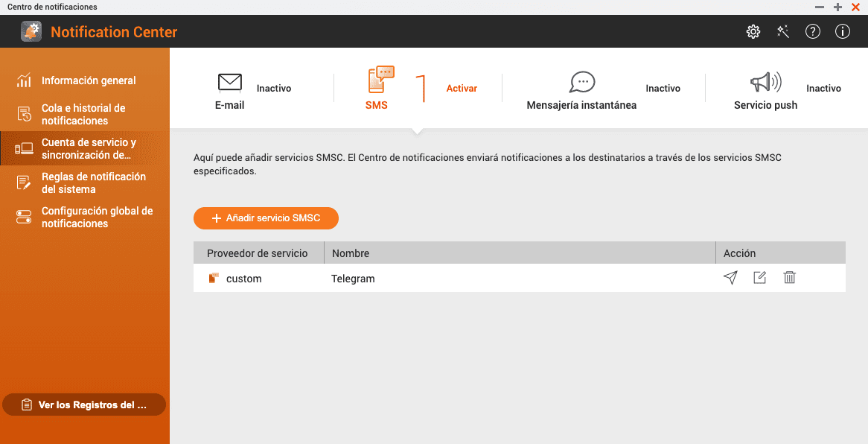
Task: Delete the Telegram SMSC service
Action: coord(789,277)
